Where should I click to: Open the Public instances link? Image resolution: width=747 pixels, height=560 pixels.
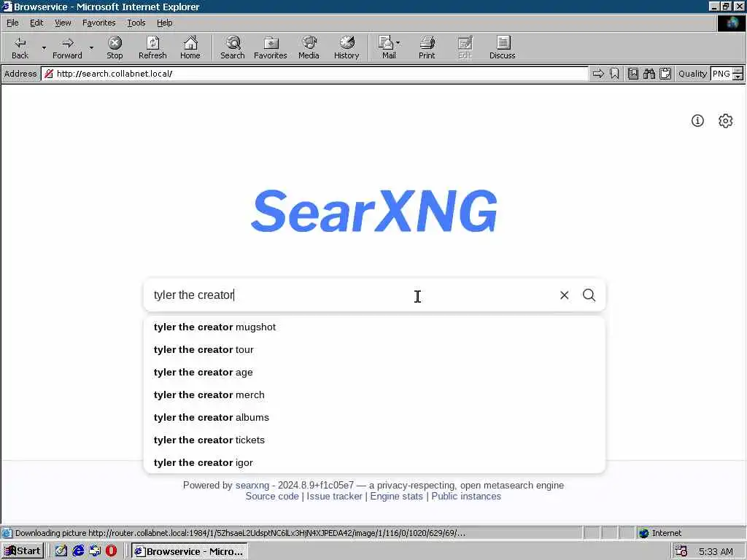click(x=466, y=496)
